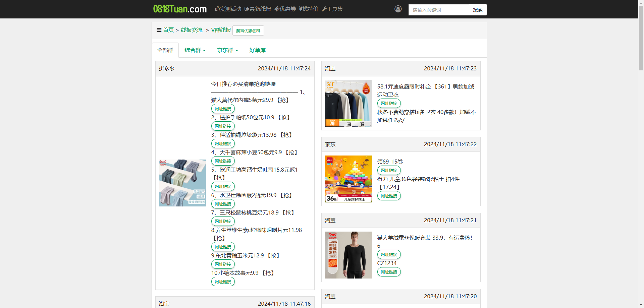
Task: Open 网址链接 for 佳适抽绳垃圾袋
Action: [x=223, y=144]
